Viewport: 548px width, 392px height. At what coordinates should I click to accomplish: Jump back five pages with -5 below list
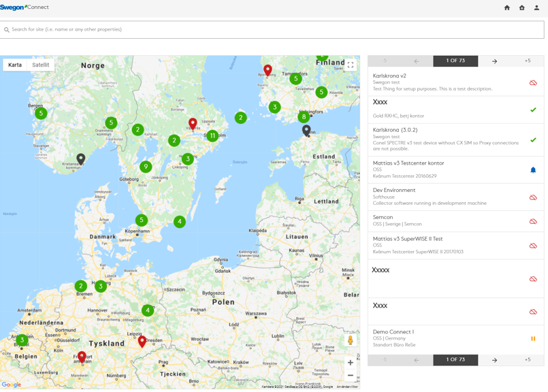(384, 360)
